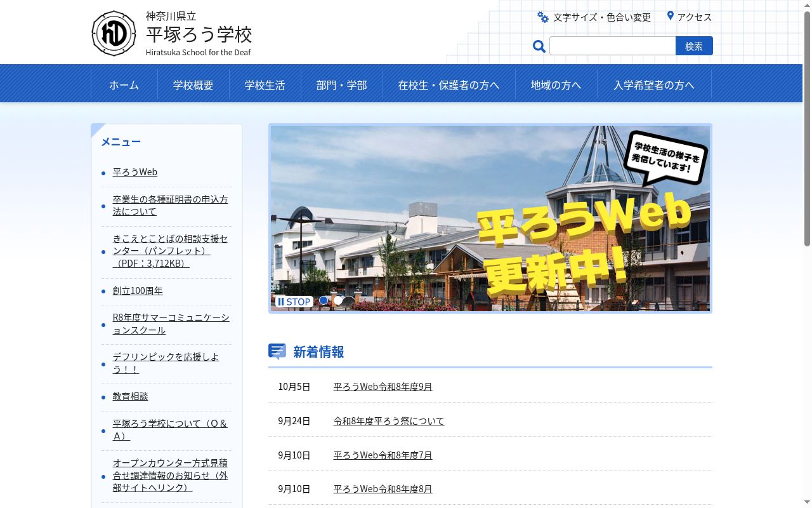Open the 創立100周年 menu link
The height and width of the screenshot is (508, 812).
tap(138, 291)
